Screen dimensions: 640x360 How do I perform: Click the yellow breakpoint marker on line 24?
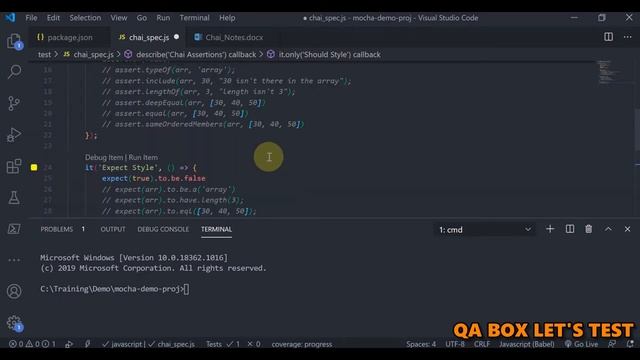(x=34, y=167)
